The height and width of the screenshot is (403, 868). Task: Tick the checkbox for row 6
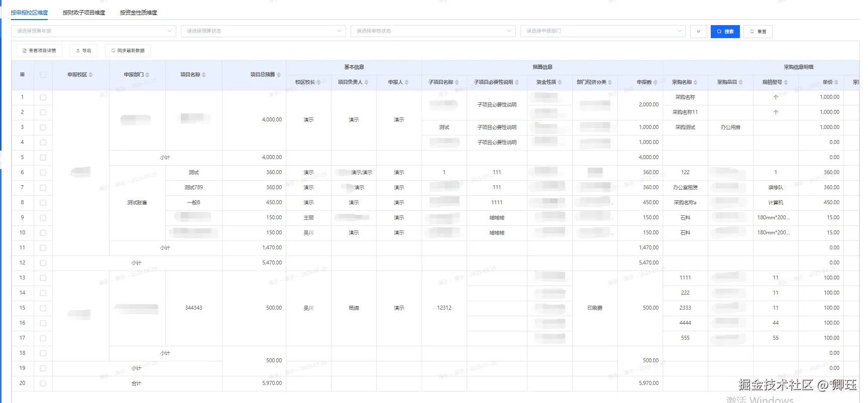(43, 173)
